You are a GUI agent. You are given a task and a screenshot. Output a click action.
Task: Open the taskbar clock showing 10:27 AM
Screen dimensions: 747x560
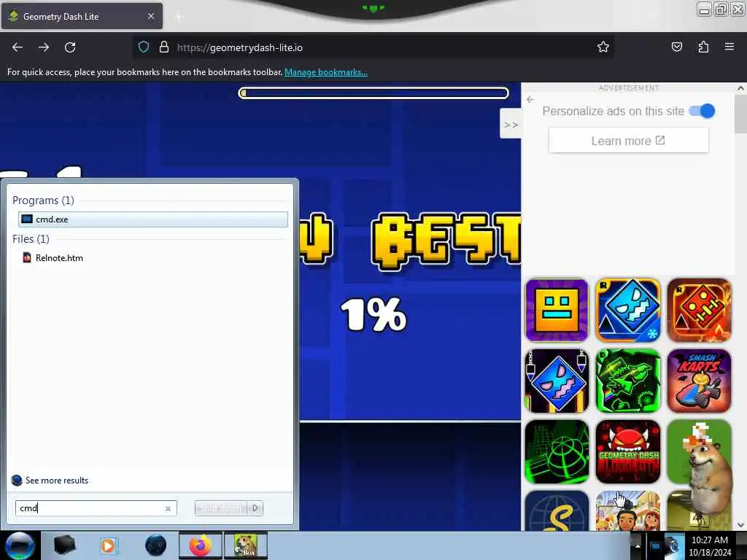pyautogui.click(x=710, y=546)
